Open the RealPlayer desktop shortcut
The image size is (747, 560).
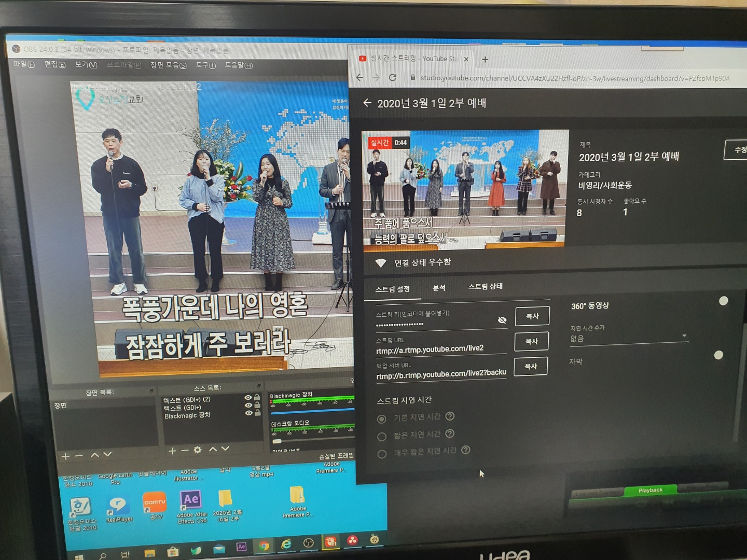pyautogui.click(x=119, y=509)
